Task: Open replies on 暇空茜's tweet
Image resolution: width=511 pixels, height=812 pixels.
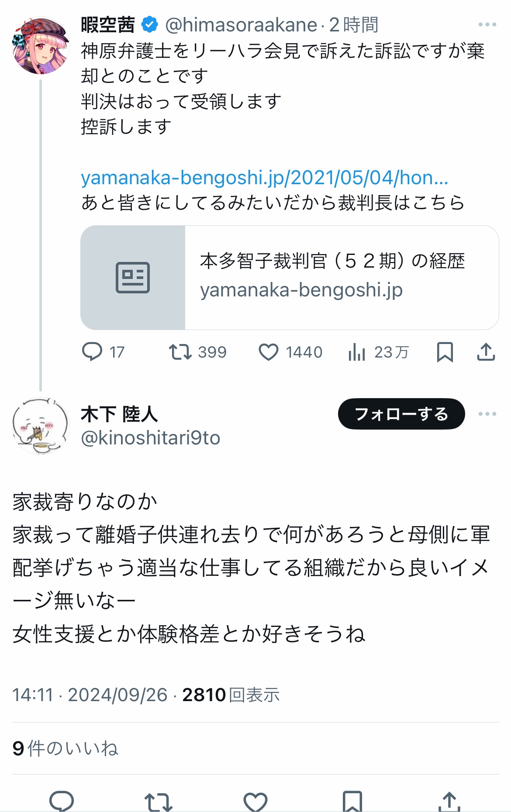Action: point(103,352)
